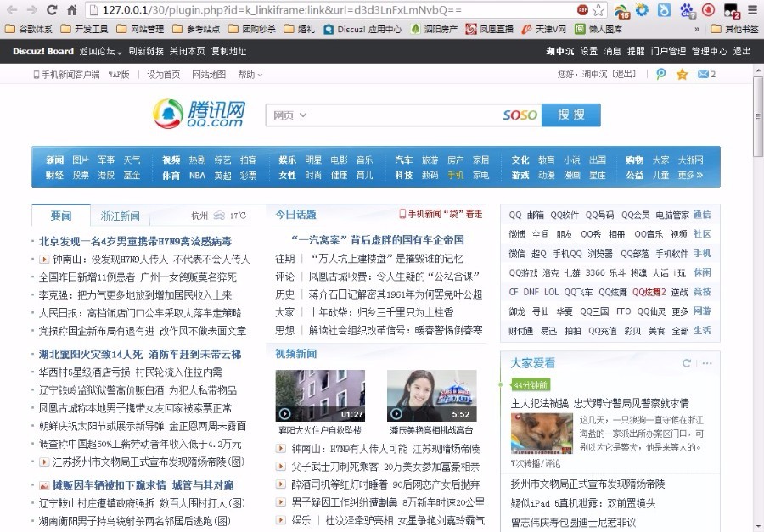Image resolution: width=764 pixels, height=532 pixels.
Task: Click the blue P pengyou icon
Action: 660,74
